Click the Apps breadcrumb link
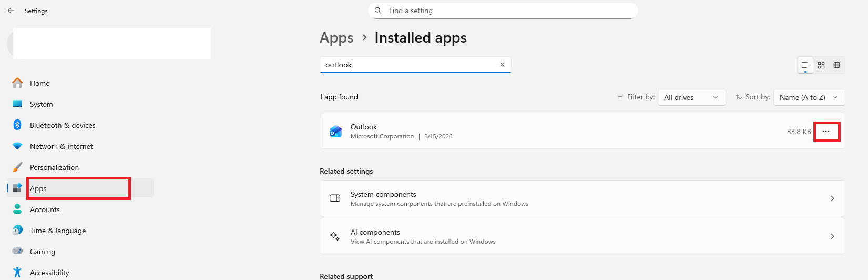868x280 pixels. coord(336,38)
